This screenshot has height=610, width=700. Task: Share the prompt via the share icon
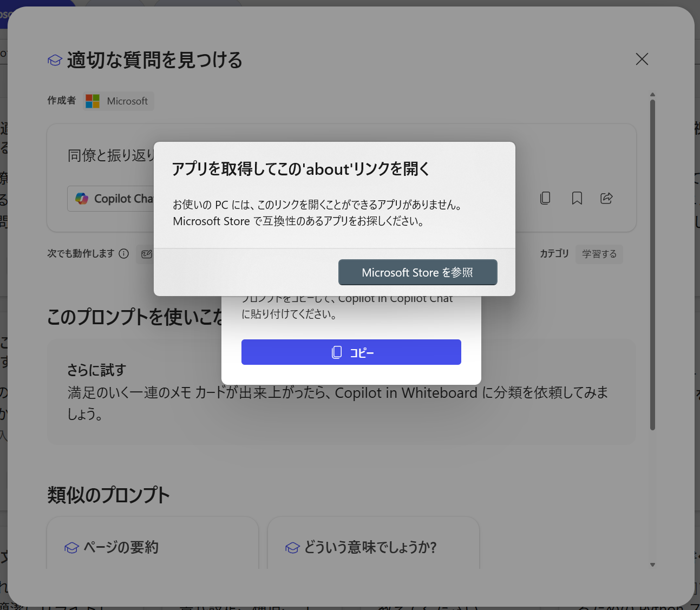click(x=606, y=198)
